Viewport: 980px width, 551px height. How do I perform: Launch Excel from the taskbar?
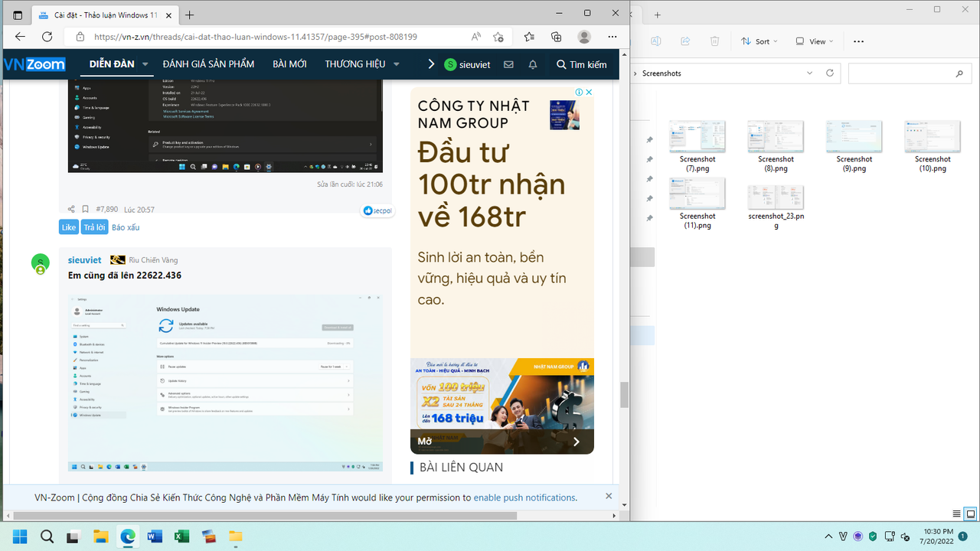[x=181, y=536]
